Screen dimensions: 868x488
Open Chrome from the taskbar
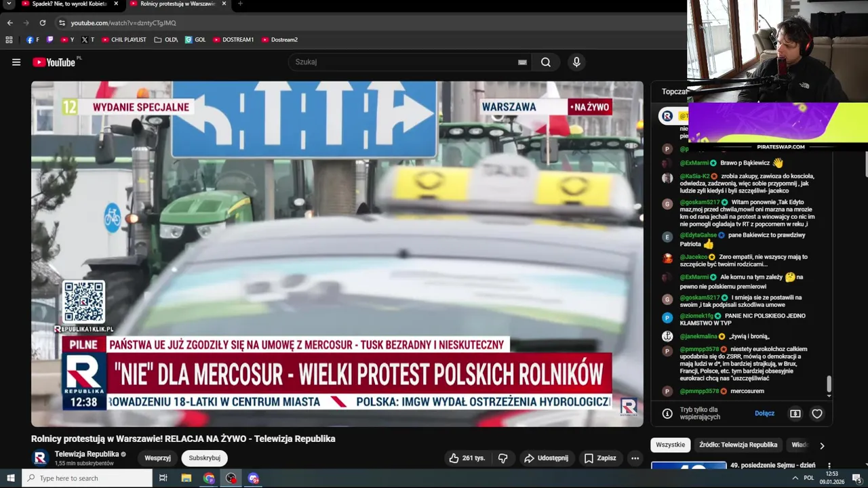click(209, 479)
